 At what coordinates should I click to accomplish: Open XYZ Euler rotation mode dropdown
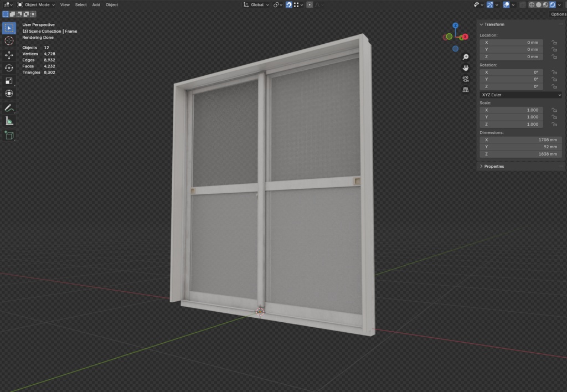(520, 95)
